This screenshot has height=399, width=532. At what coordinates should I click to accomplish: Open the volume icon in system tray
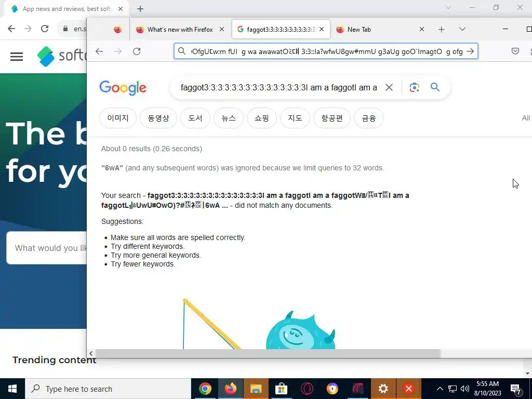point(465,389)
